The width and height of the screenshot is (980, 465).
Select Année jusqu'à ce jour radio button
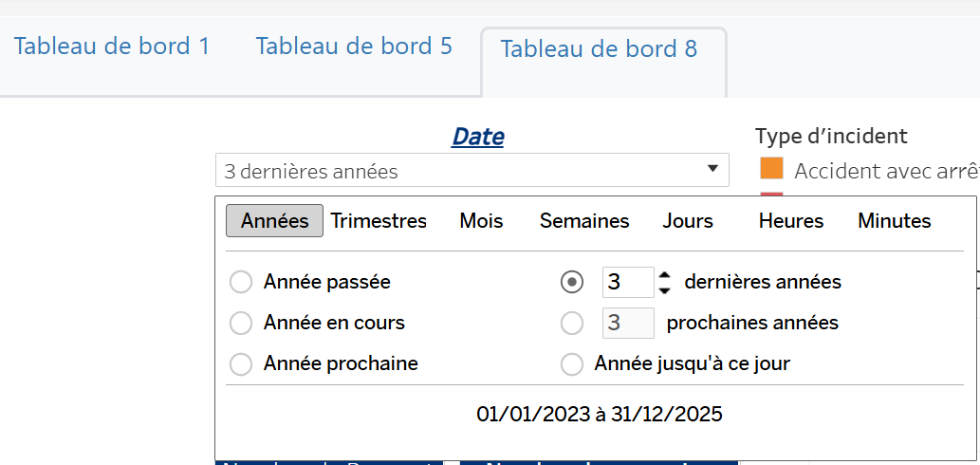click(x=572, y=363)
